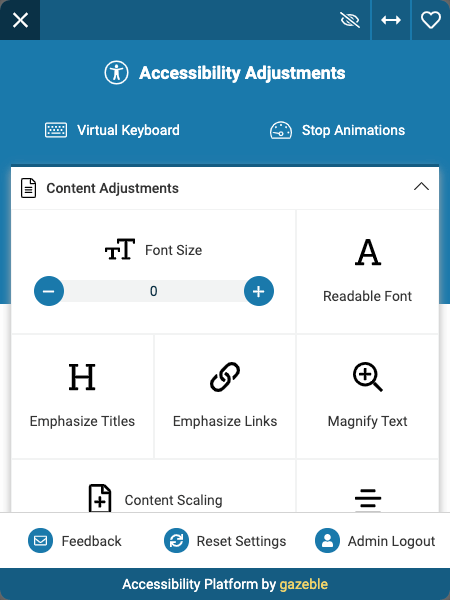Enable Stop Animations
This screenshot has height=600, width=450.
[x=337, y=130]
